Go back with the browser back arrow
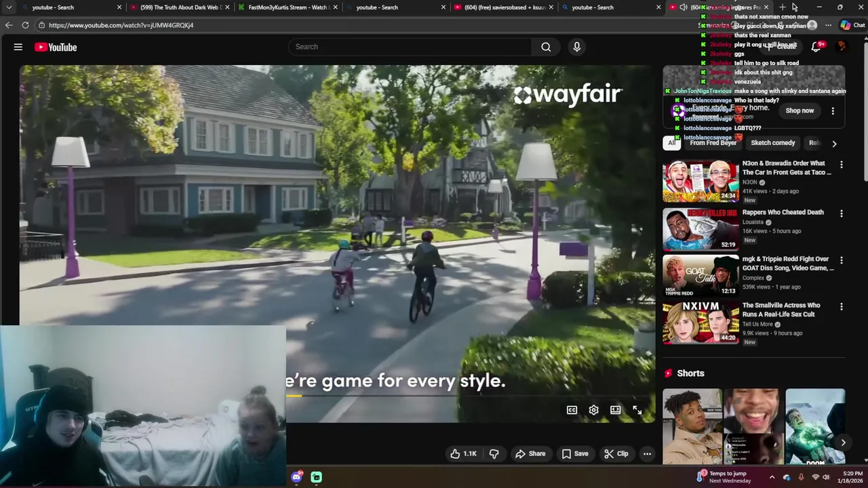This screenshot has height=488, width=868. pos(9,25)
